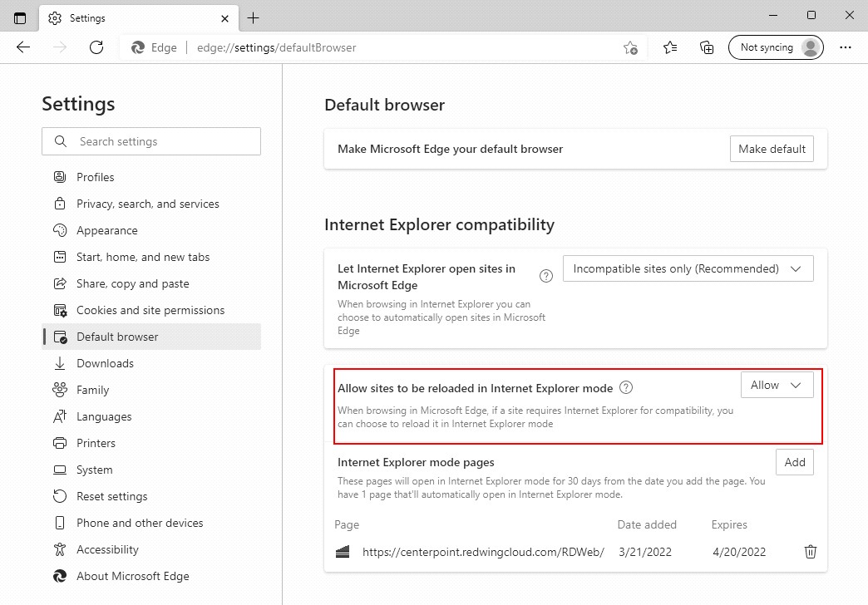Click the site favicon beside centerpoint URL
The width and height of the screenshot is (868, 605).
click(x=343, y=552)
